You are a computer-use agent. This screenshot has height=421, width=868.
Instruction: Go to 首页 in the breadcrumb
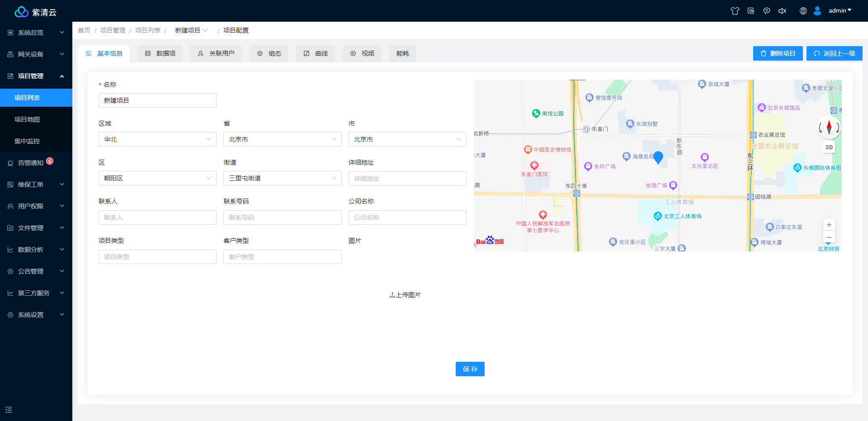tap(84, 30)
